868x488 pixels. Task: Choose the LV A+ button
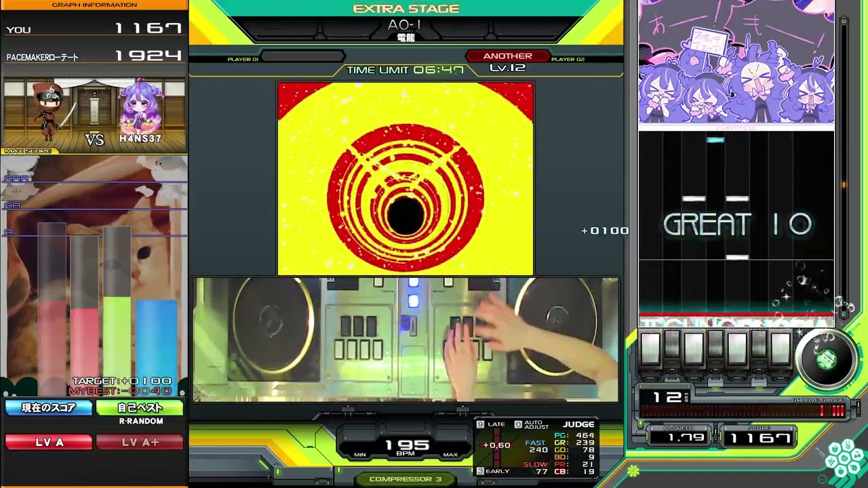(x=140, y=442)
